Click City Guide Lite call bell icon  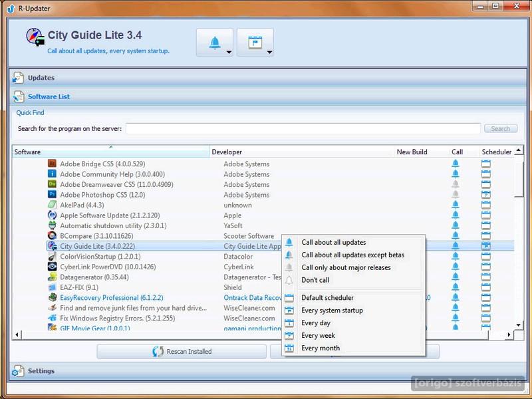tap(456, 246)
